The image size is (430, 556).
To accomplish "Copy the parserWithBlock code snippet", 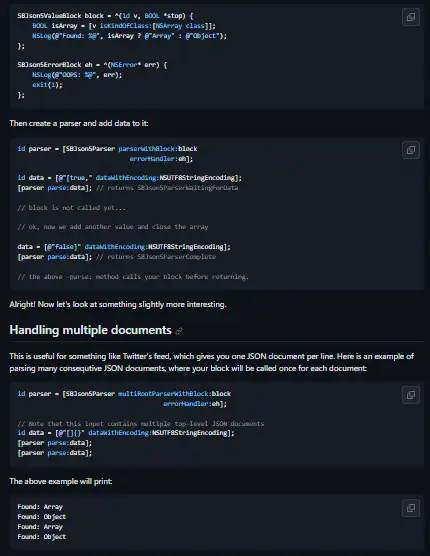I will pyautogui.click(x=411, y=150).
